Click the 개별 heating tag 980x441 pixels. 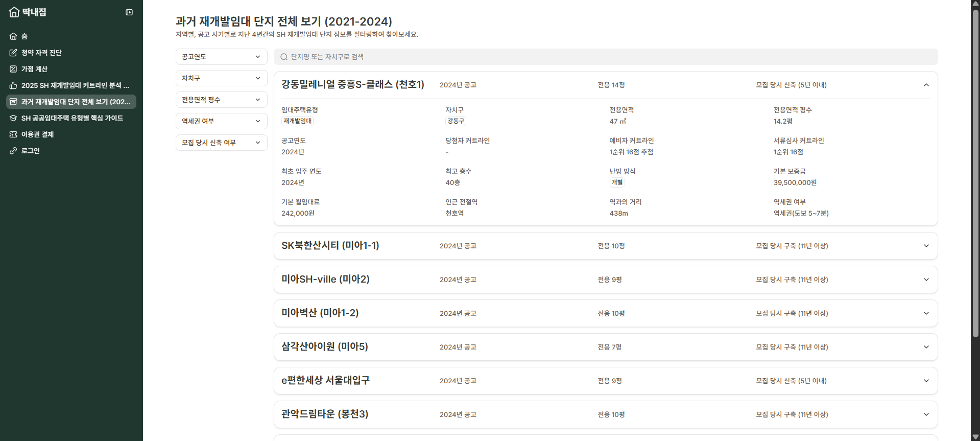(x=617, y=182)
